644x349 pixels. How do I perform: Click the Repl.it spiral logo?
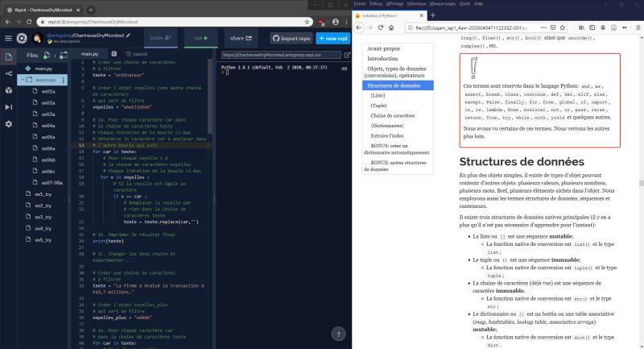(22, 38)
